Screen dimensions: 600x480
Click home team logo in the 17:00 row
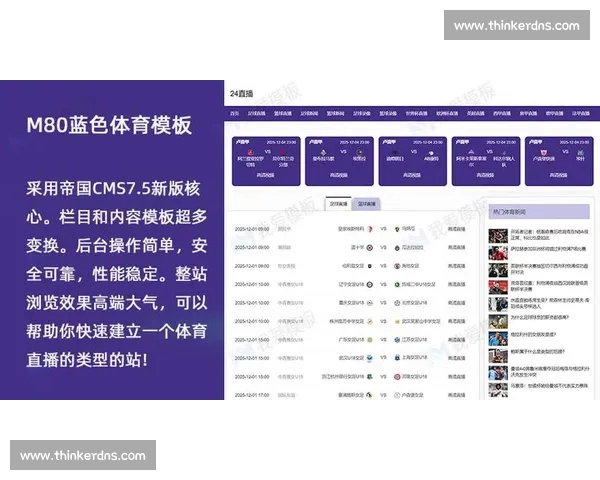(x=370, y=395)
